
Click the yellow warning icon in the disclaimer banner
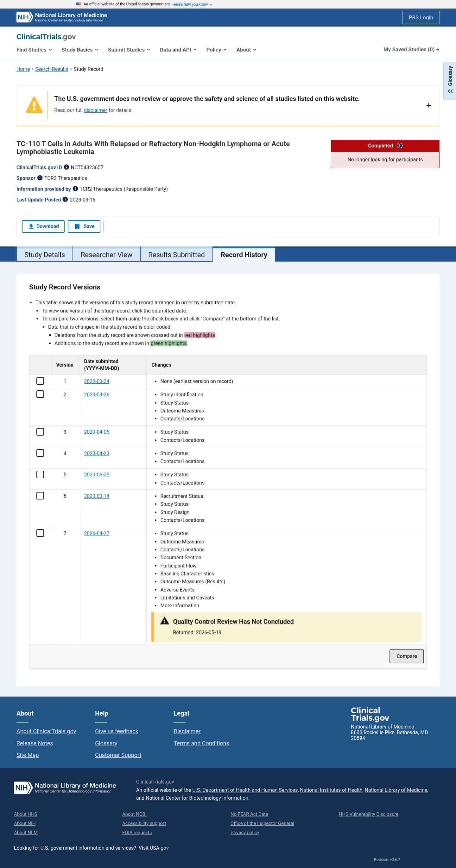coord(34,105)
